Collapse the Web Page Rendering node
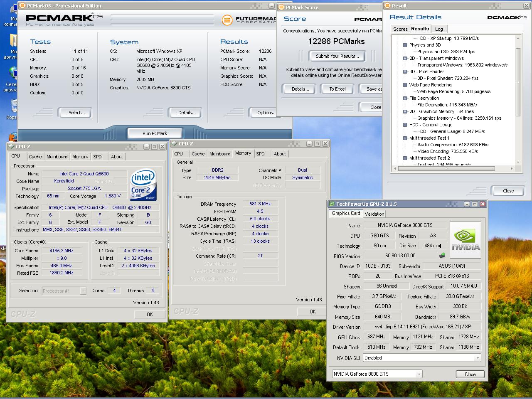This screenshot has width=532, height=399. click(x=405, y=85)
